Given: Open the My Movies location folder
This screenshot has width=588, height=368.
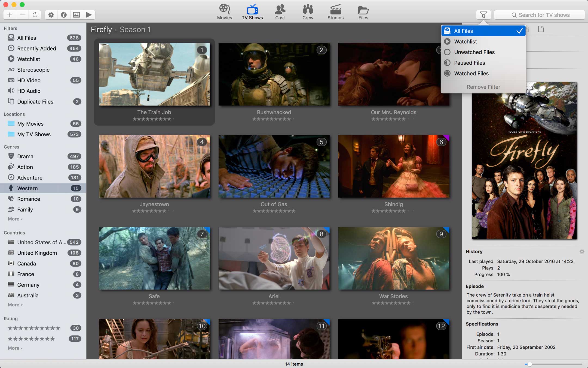Looking at the screenshot, I should coord(43,124).
